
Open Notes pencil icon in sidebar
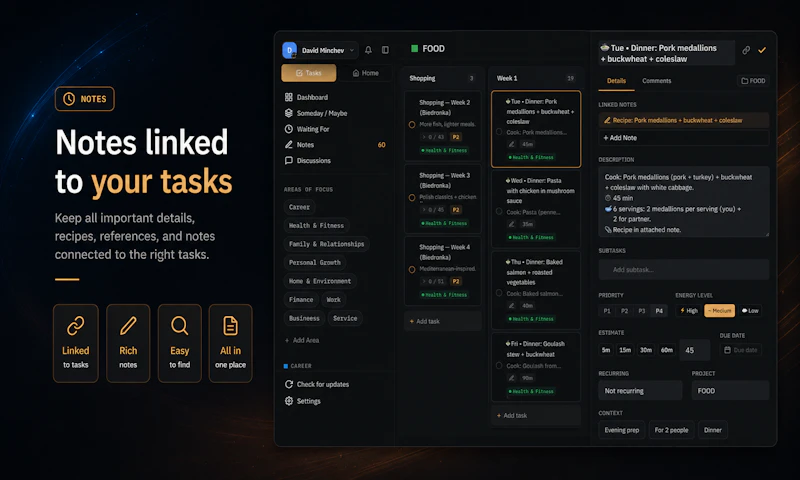(x=289, y=144)
